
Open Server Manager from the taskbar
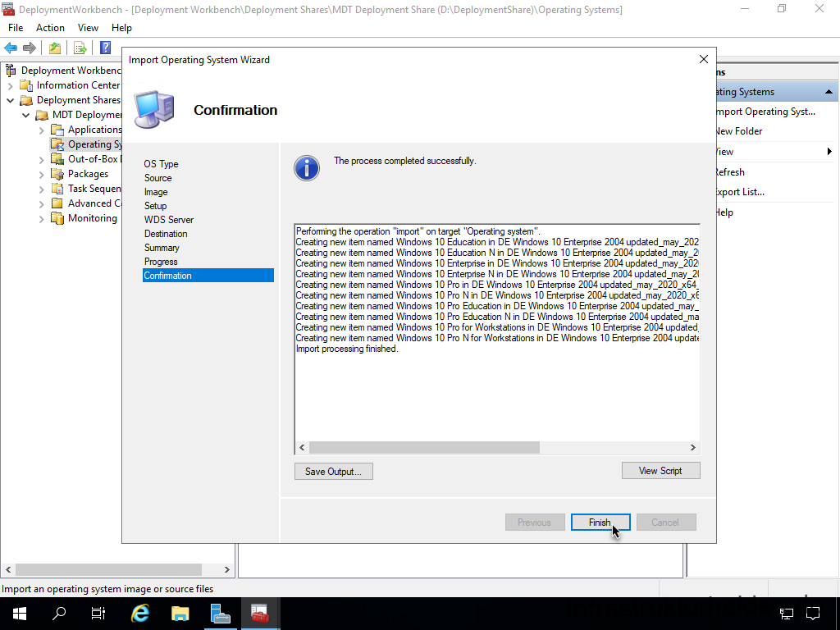tap(220, 614)
